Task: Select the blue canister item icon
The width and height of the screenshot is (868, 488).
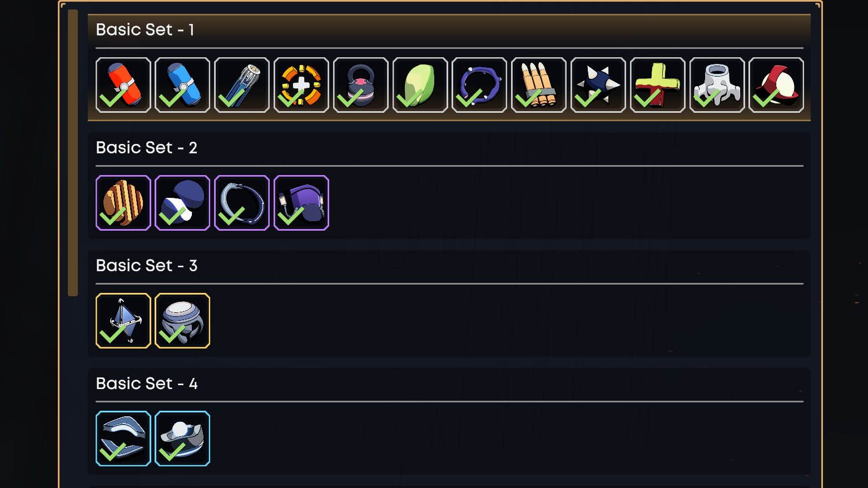Action: pyautogui.click(x=182, y=85)
